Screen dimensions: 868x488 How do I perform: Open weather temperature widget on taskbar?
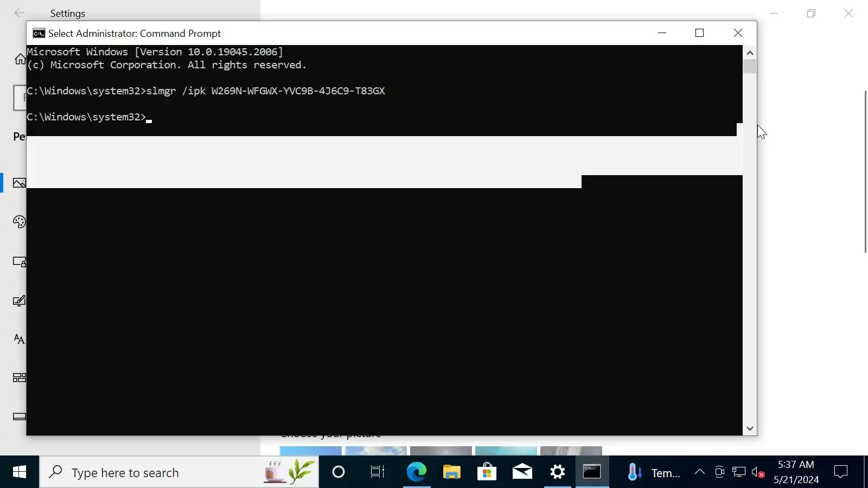pyautogui.click(x=653, y=473)
